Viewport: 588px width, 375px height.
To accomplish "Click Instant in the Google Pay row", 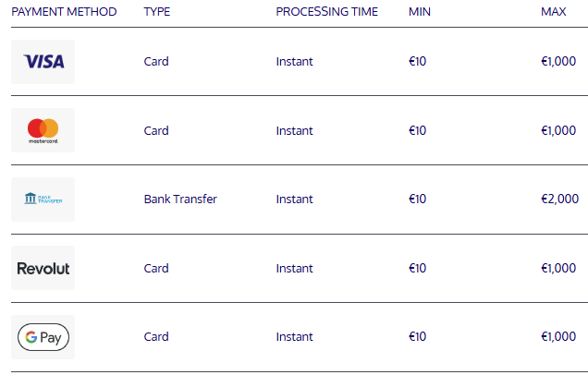I will pos(294,337).
